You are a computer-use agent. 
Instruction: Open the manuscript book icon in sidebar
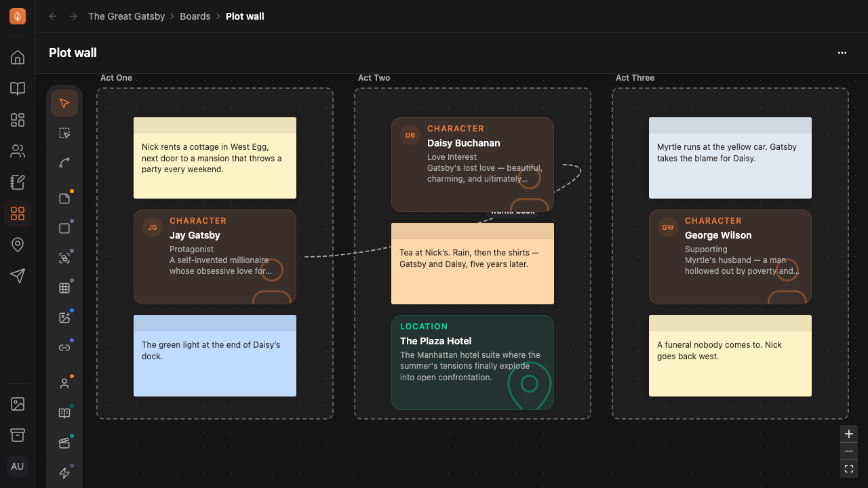[x=18, y=89]
